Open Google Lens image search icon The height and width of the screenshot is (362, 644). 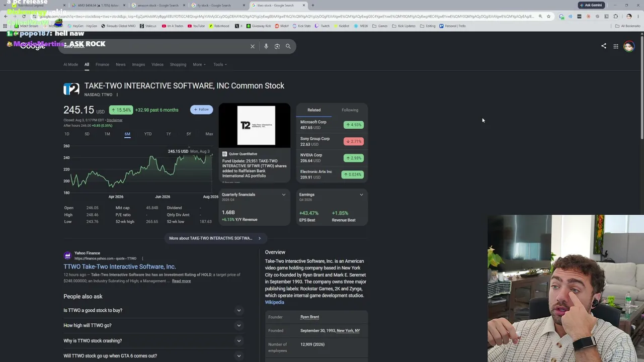click(x=277, y=46)
